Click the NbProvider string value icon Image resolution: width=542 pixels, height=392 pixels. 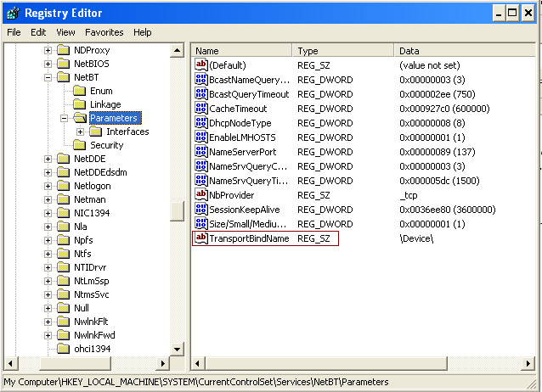click(201, 195)
